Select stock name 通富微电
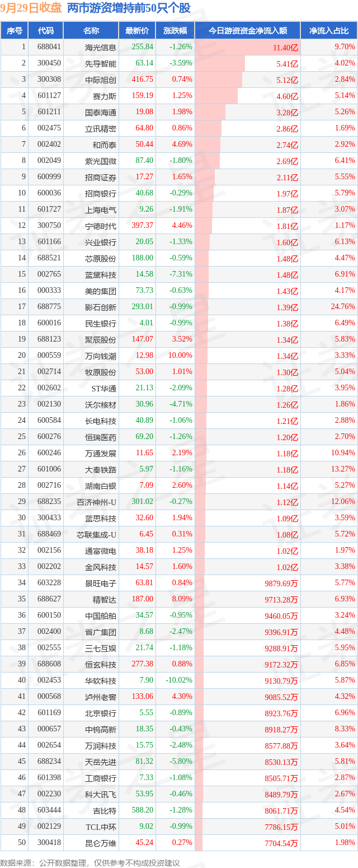358x868 pixels. point(101,550)
